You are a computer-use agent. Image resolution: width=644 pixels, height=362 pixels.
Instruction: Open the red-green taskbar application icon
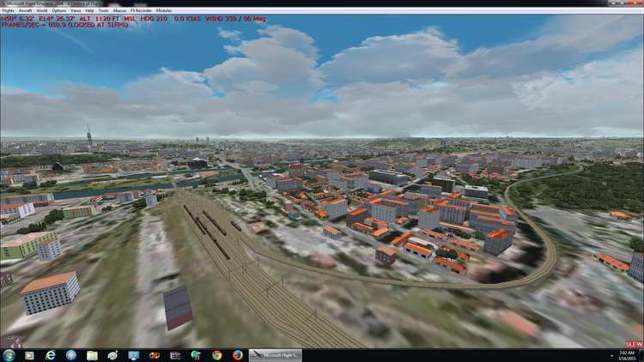(155, 355)
